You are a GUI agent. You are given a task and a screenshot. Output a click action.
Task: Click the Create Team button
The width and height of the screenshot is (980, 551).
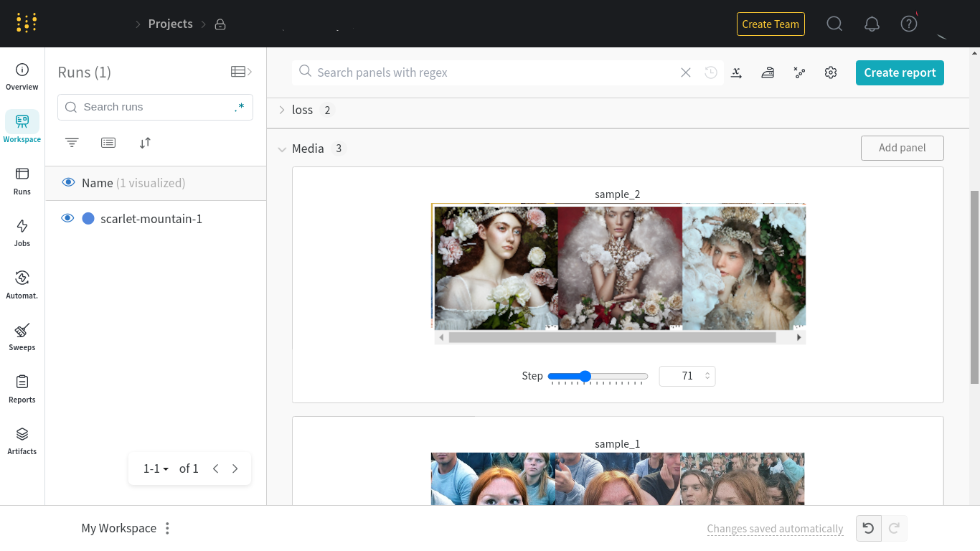(771, 24)
